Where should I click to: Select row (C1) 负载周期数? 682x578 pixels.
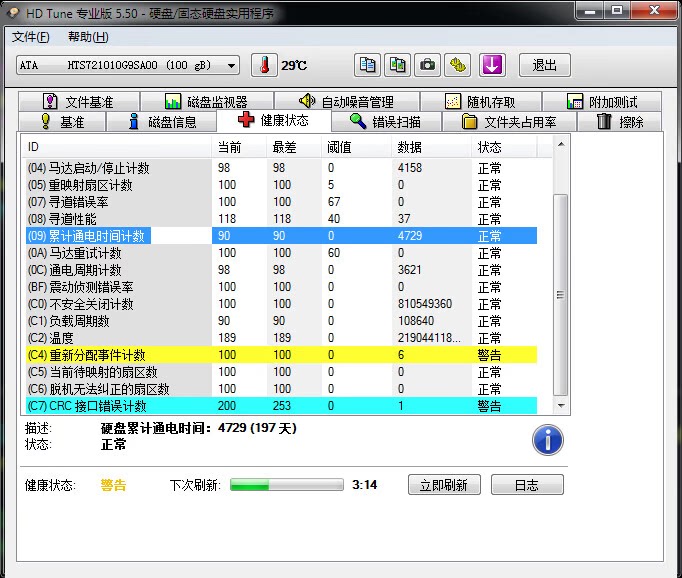click(x=281, y=321)
